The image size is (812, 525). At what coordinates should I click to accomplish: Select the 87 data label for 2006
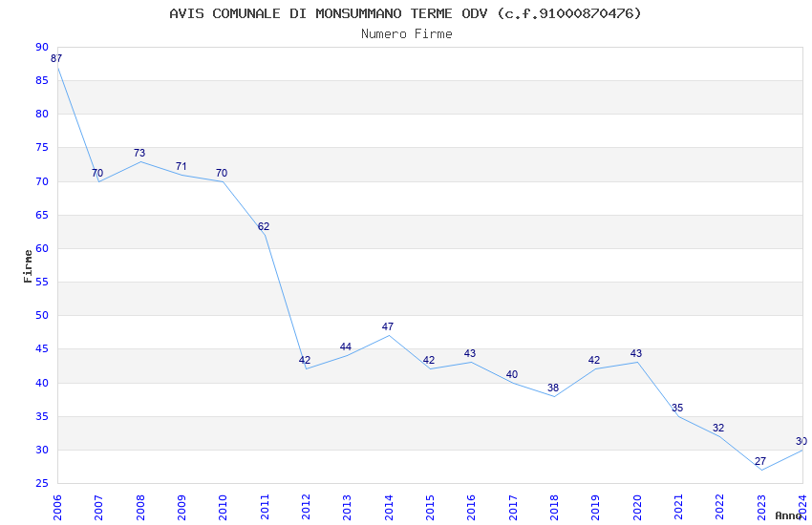(x=56, y=58)
